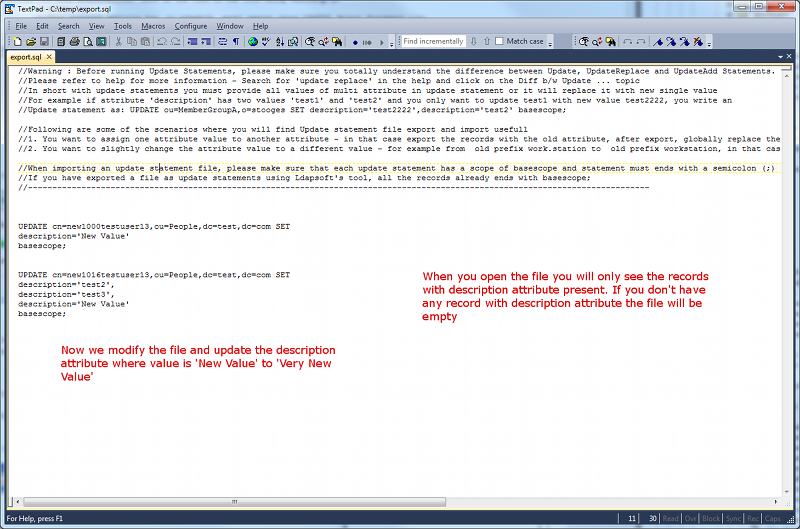Viewport: 800px width, 529px height.
Task: Click the UPDATE cn=new1000testuser13 line
Action: pyautogui.click(x=154, y=226)
